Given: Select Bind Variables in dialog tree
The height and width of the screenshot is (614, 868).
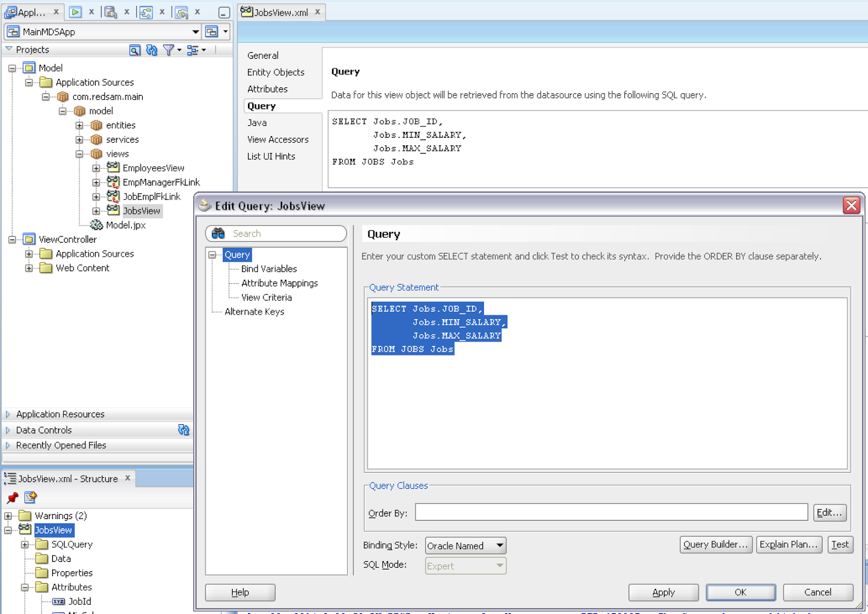Looking at the screenshot, I should pyautogui.click(x=269, y=268).
